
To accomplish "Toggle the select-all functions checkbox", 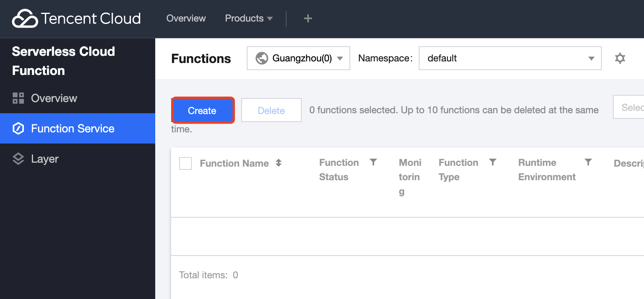I will (185, 163).
